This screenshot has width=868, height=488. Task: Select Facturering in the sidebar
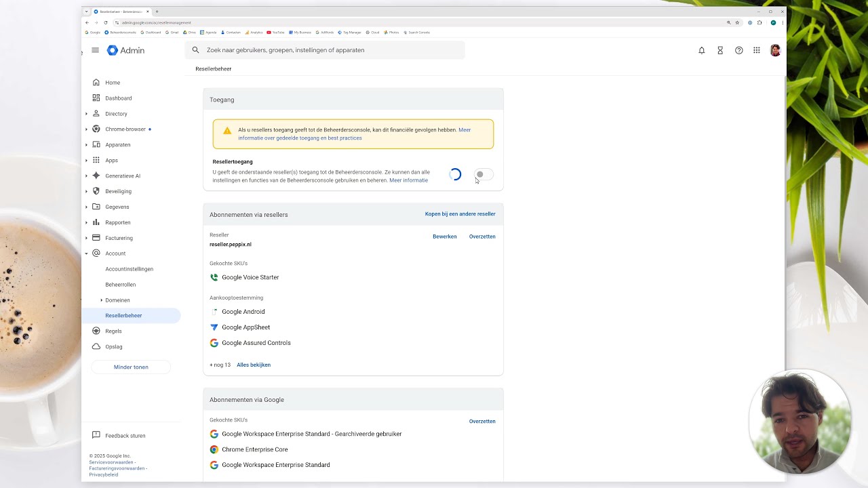point(119,238)
